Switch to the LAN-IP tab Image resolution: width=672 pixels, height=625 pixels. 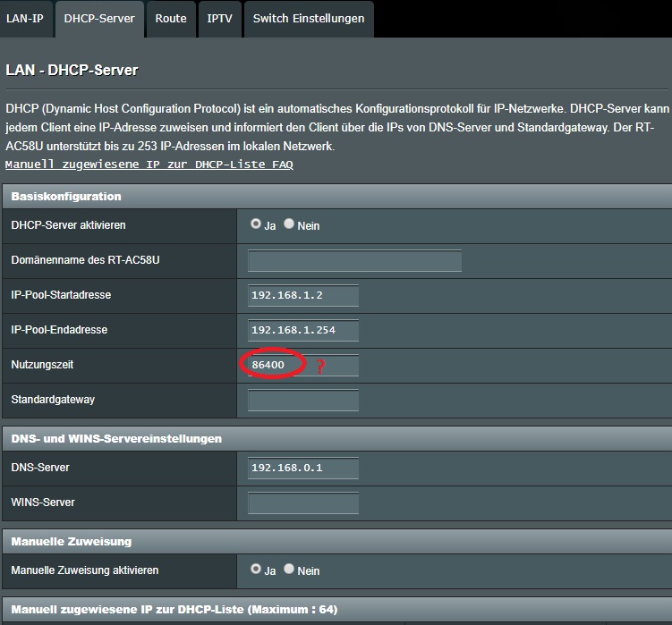[x=25, y=19]
